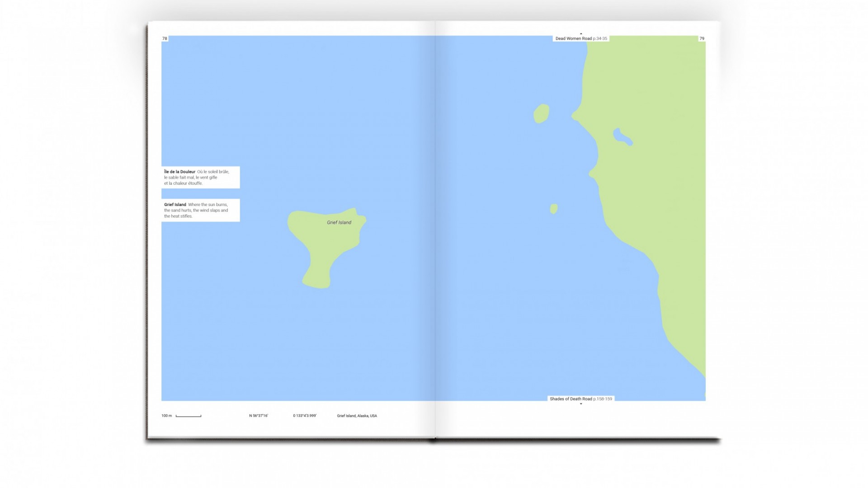
Task: Click the Grief Island, Alaska, USA caption
Action: 357,416
